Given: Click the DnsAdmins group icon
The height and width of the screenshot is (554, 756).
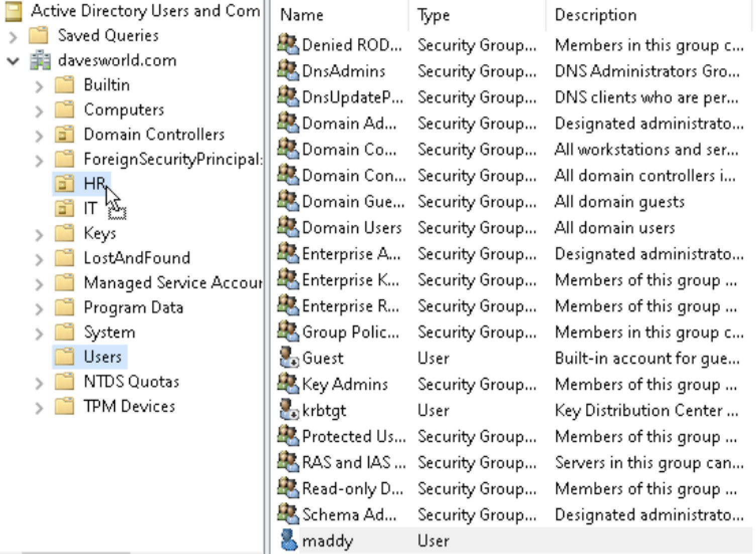Looking at the screenshot, I should pos(288,70).
